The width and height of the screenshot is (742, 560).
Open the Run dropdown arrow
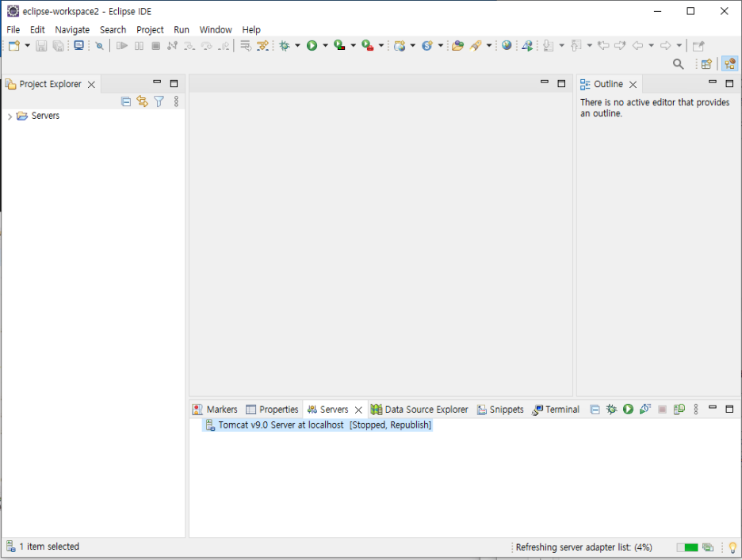coord(325,46)
